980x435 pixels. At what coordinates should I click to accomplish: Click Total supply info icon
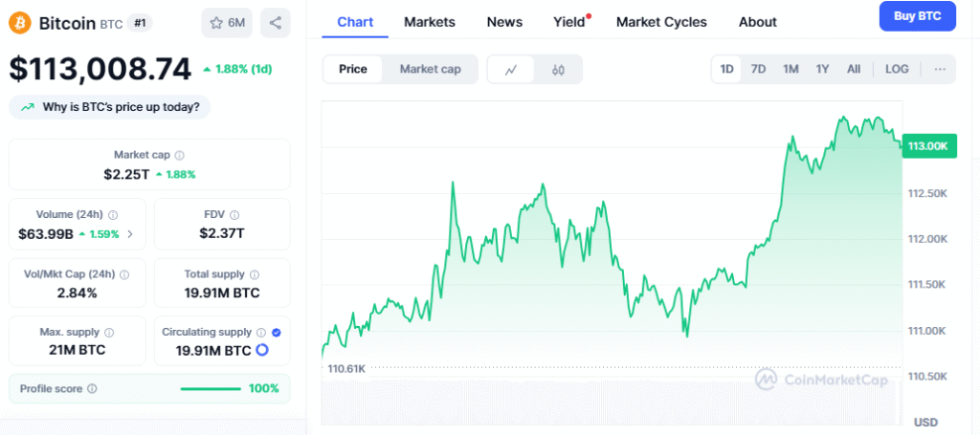point(255,274)
